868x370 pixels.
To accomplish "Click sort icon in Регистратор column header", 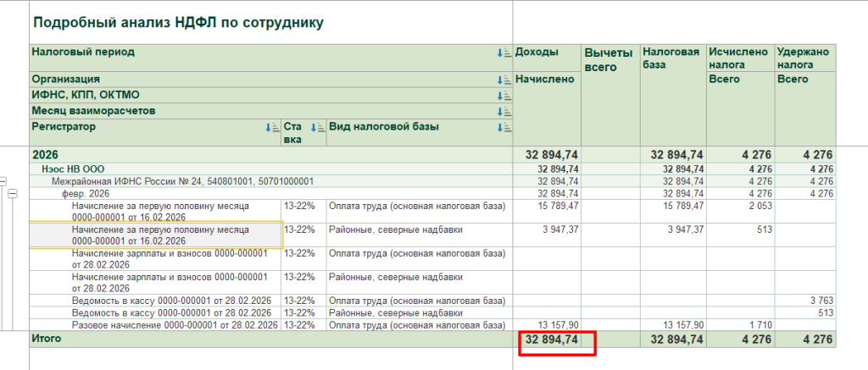I will pyautogui.click(x=272, y=128).
